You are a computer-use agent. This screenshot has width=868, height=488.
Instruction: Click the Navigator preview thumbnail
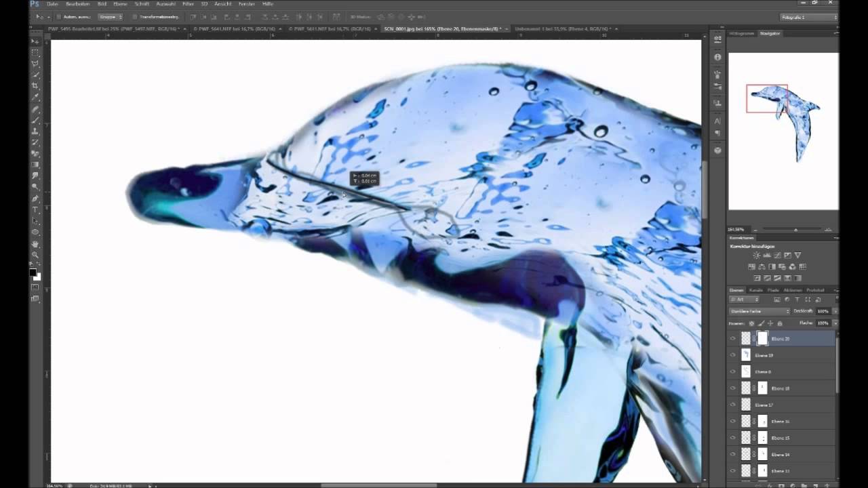(x=783, y=131)
